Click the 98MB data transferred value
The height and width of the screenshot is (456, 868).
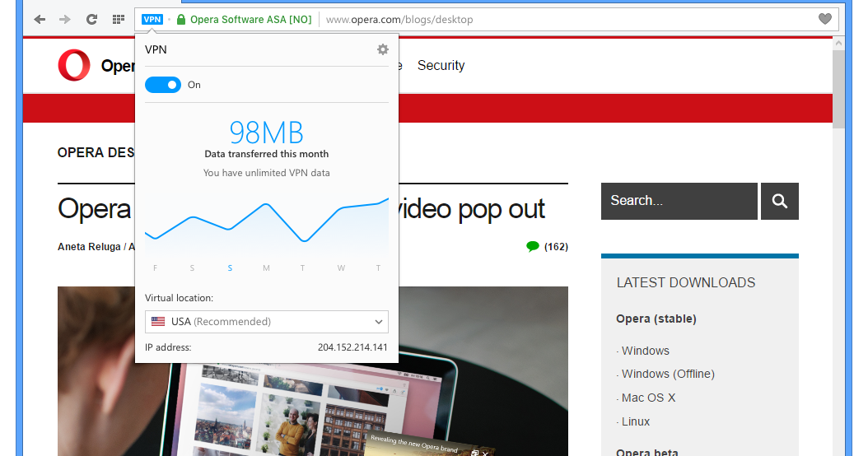point(267,133)
